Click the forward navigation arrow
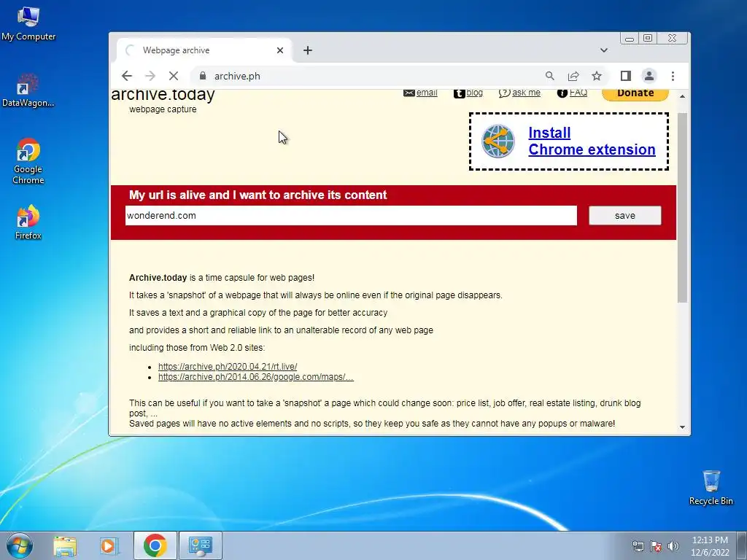Image resolution: width=747 pixels, height=560 pixels. point(150,76)
